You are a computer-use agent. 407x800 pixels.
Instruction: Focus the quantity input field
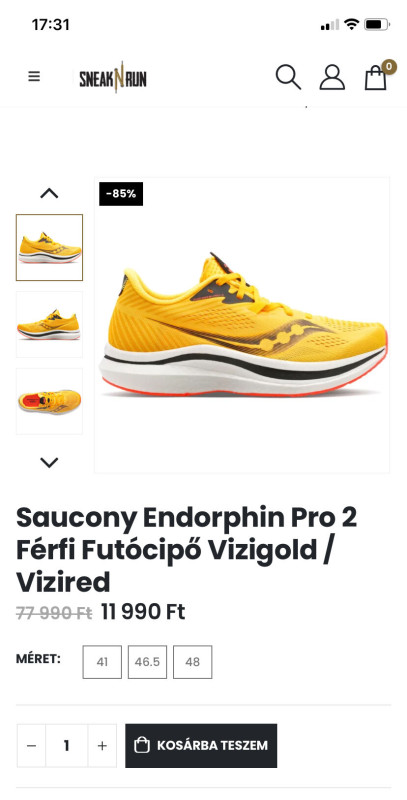point(67,745)
